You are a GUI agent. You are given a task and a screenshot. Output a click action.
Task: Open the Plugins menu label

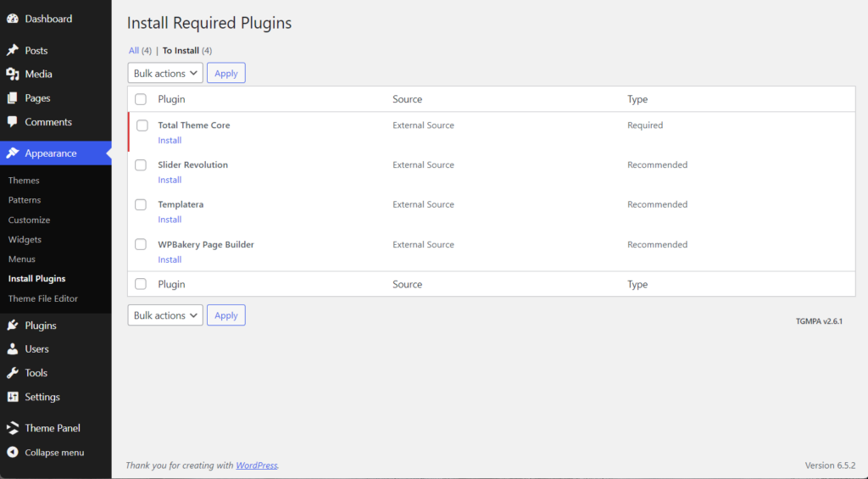(41, 326)
